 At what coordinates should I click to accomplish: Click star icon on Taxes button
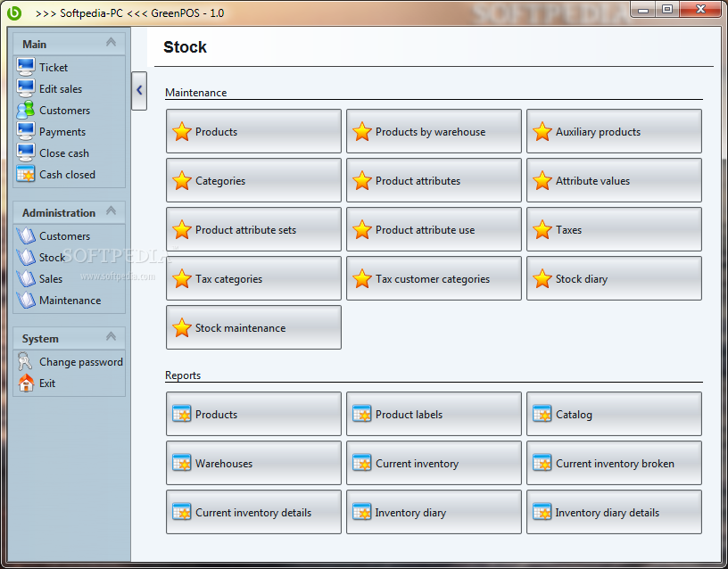542,230
